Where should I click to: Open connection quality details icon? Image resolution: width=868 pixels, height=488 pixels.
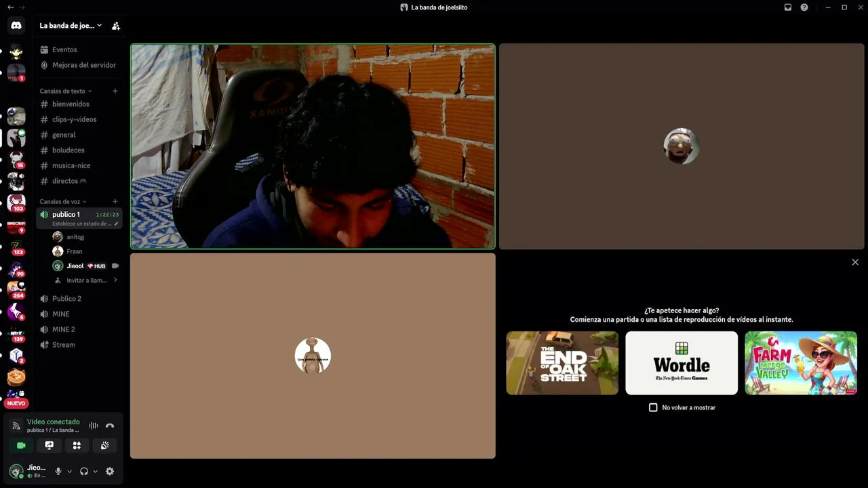click(x=16, y=426)
